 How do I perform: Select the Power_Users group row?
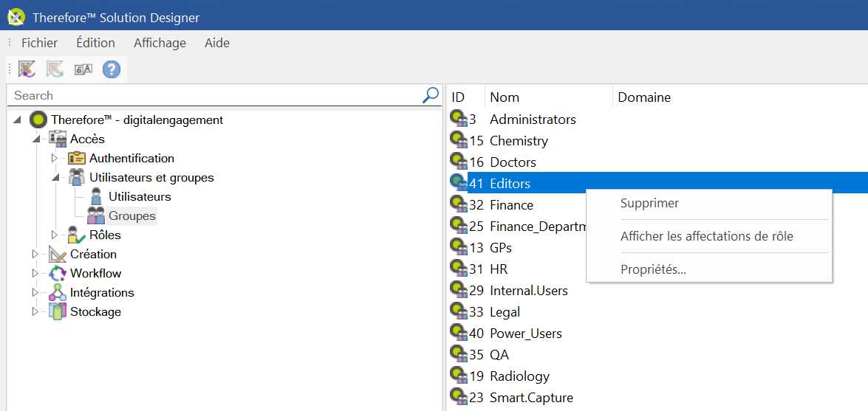pos(526,333)
